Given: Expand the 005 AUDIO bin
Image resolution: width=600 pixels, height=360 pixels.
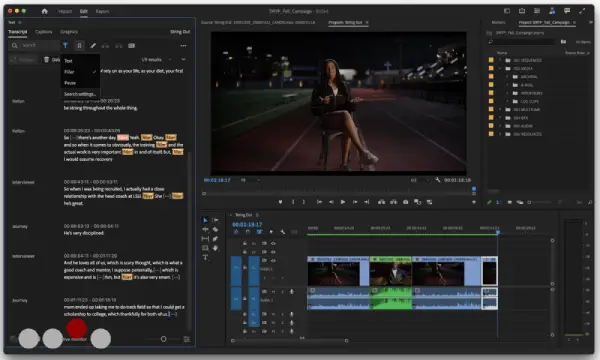Looking at the screenshot, I should click(x=500, y=126).
